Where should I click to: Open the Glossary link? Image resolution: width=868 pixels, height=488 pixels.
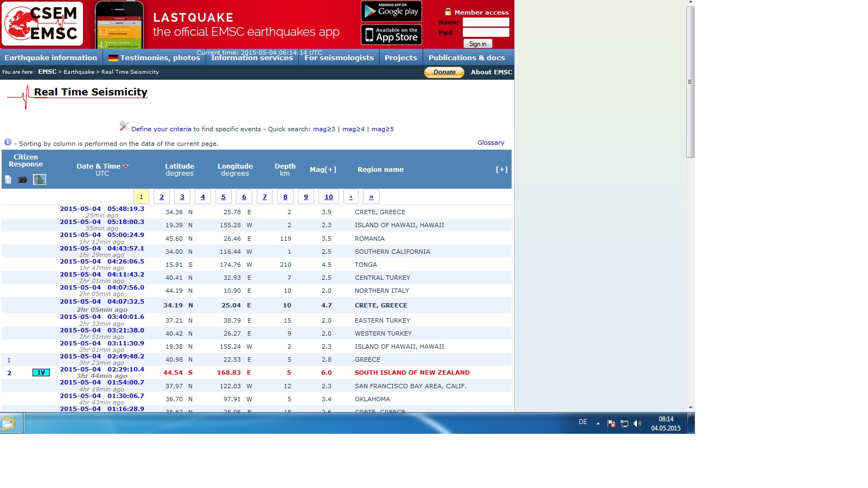[491, 143]
